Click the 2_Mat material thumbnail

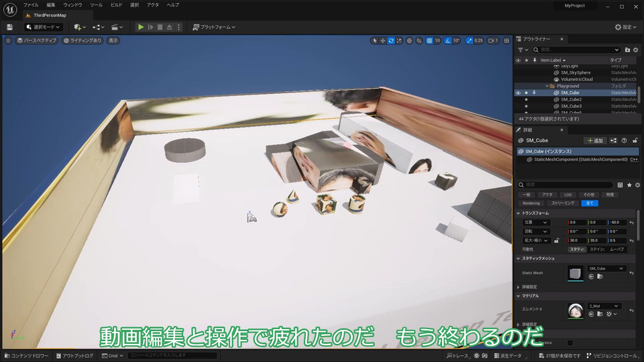pyautogui.click(x=575, y=310)
